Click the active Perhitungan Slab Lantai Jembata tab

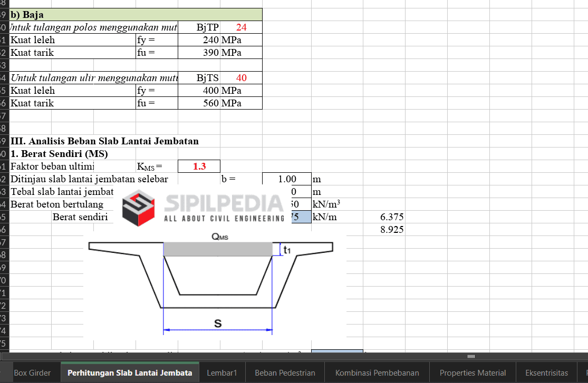[130, 372]
